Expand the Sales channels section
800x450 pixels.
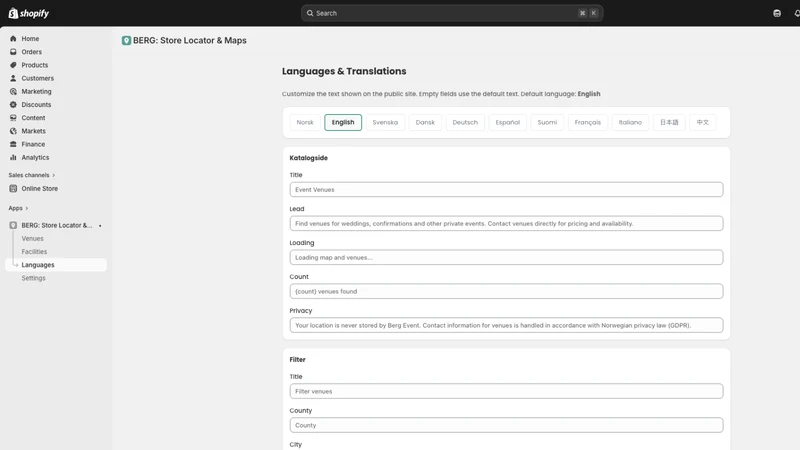pos(32,176)
